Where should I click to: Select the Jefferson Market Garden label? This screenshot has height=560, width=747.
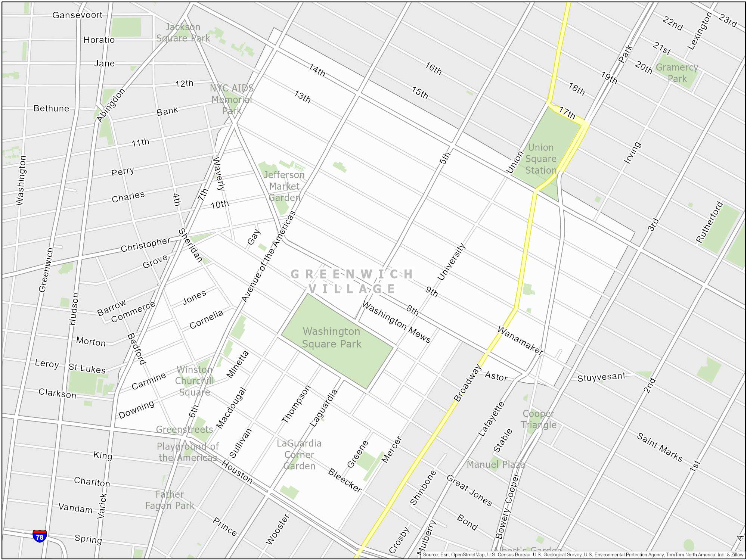[x=284, y=186]
